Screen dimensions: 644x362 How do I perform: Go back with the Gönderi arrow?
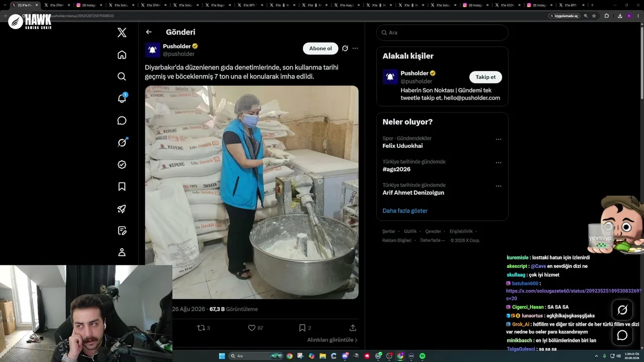tap(148, 32)
